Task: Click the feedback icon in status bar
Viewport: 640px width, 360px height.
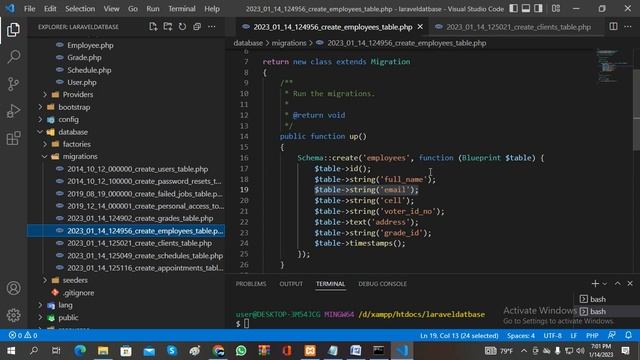Action: [x=611, y=336]
